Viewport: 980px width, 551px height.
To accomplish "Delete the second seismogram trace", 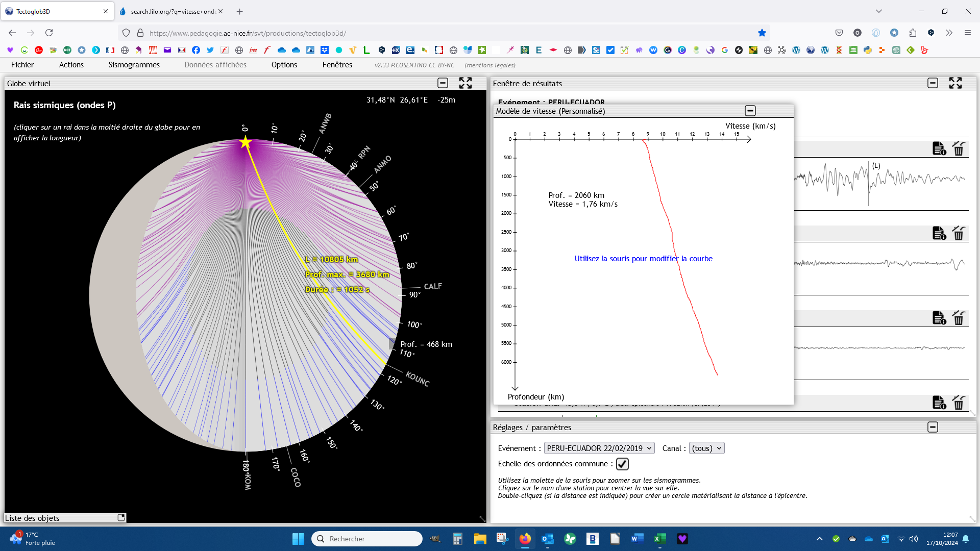I will coord(959,233).
